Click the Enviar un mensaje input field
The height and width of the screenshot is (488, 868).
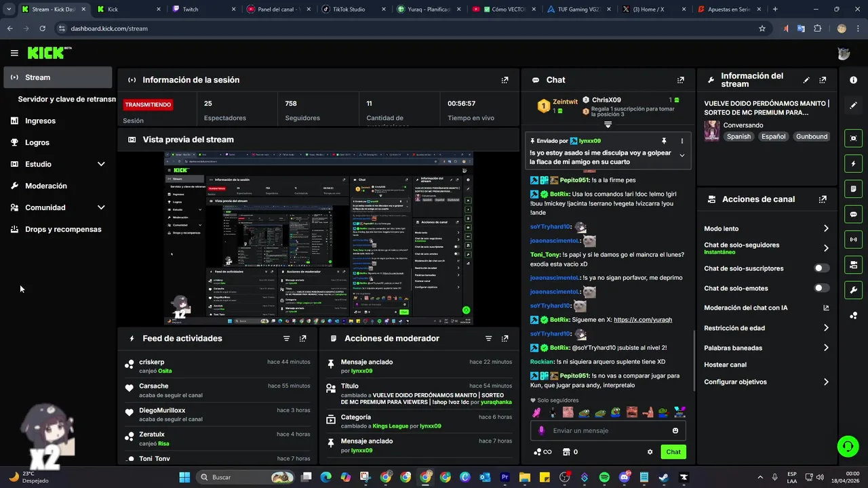coord(608,430)
